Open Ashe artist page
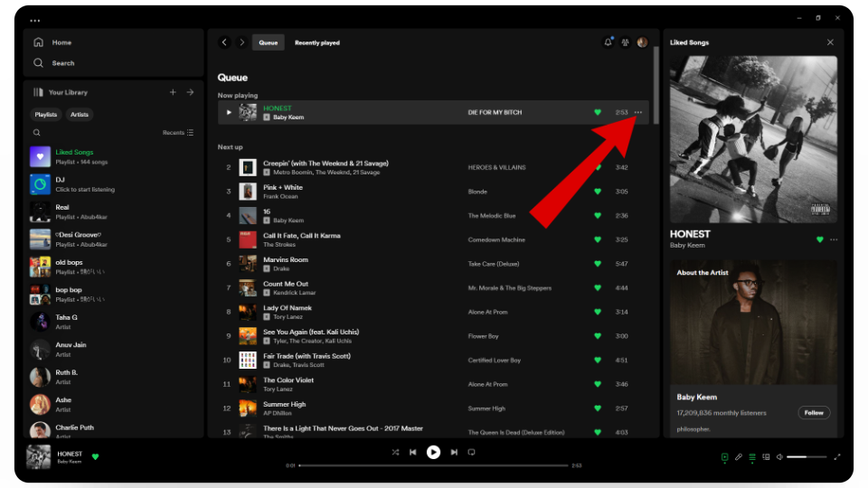The width and height of the screenshot is (868, 488). 112,405
